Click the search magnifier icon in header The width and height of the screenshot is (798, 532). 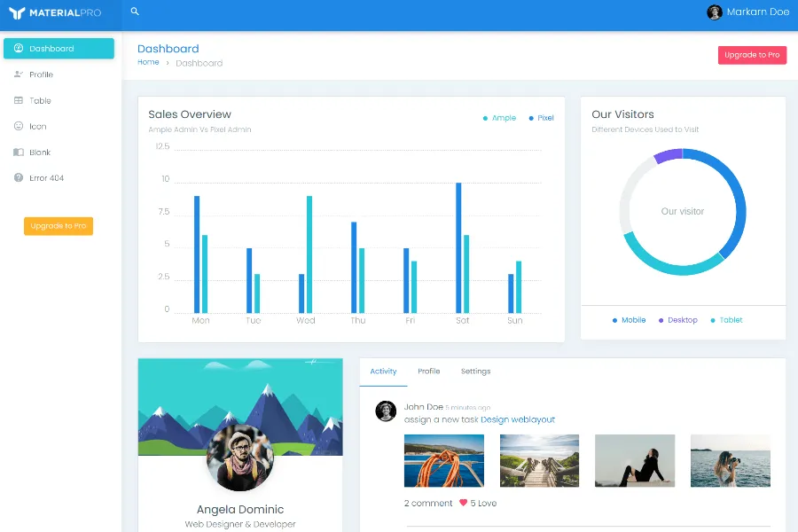coord(135,12)
